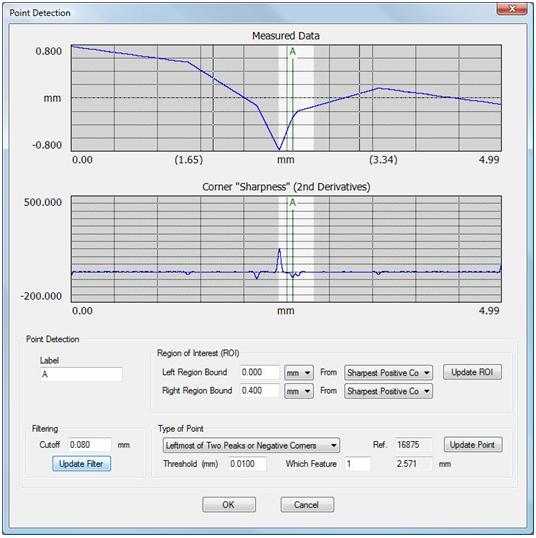Open the Type of Point dropdown
Screen dimensions: 536x538
[x=251, y=445]
